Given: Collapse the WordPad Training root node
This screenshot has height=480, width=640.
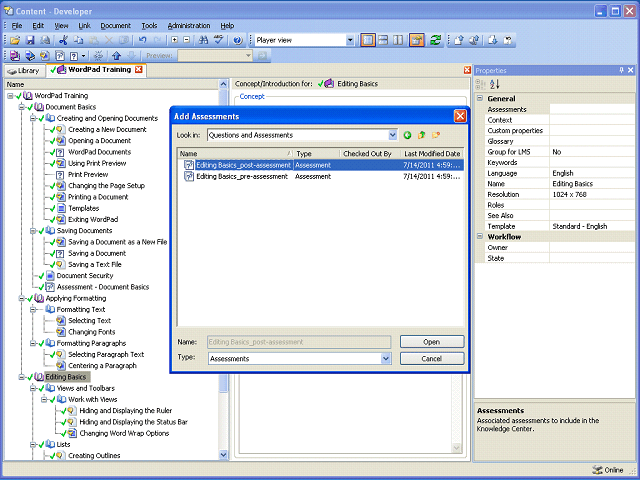Looking at the screenshot, I should click(x=10, y=96).
